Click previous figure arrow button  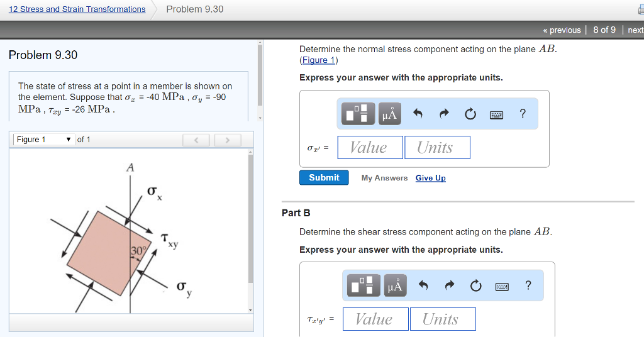(x=196, y=140)
